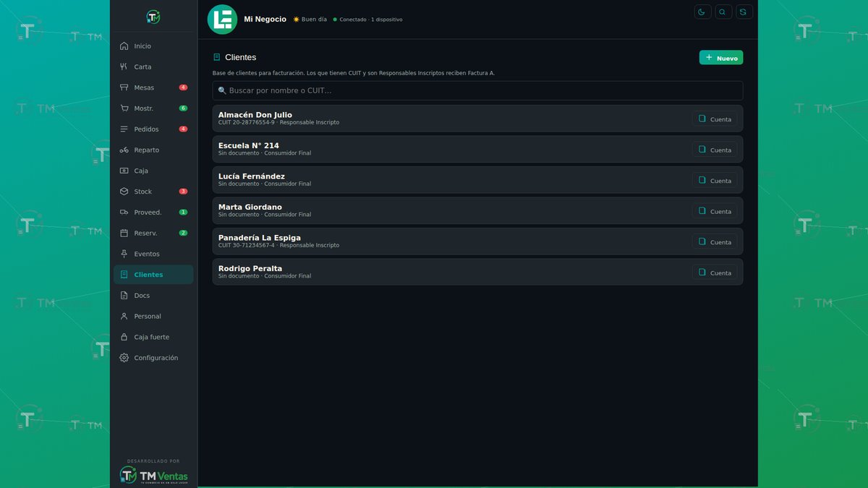Click the Reparto scooter icon
This screenshot has height=488, width=868.
point(124,150)
